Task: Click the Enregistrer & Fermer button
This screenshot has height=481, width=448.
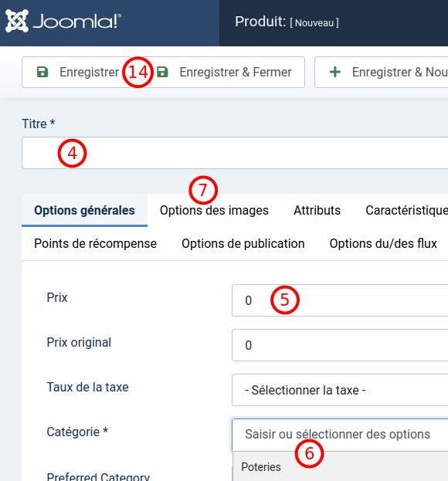Action: coord(226,72)
